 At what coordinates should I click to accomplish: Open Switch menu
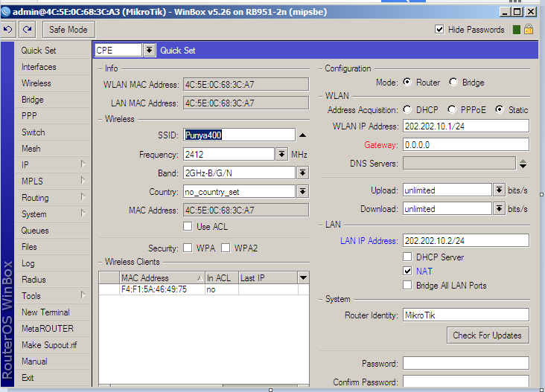[53, 132]
